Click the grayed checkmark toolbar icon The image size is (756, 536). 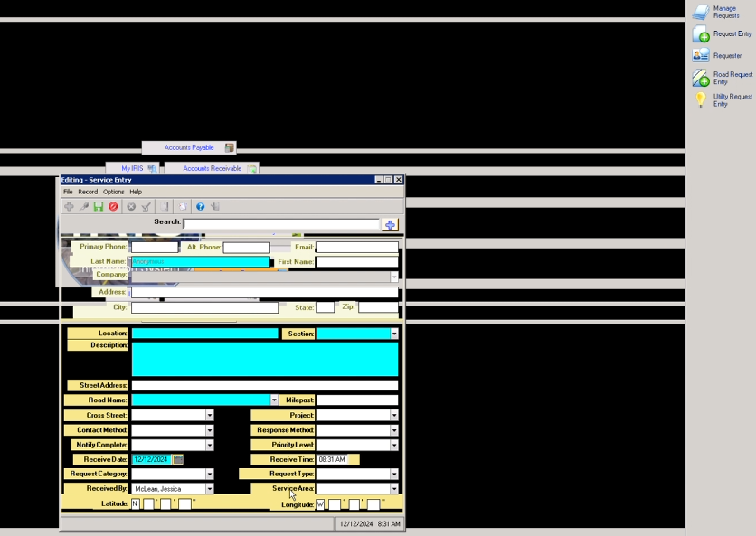(x=146, y=207)
